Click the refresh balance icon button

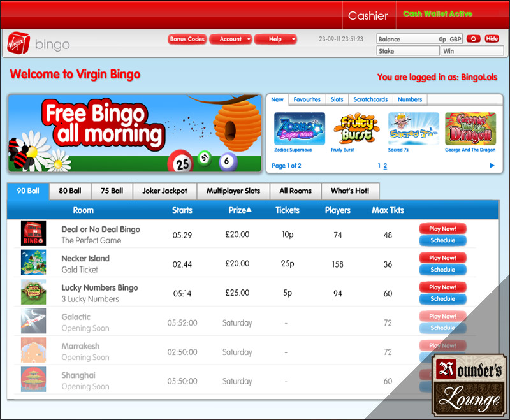473,39
